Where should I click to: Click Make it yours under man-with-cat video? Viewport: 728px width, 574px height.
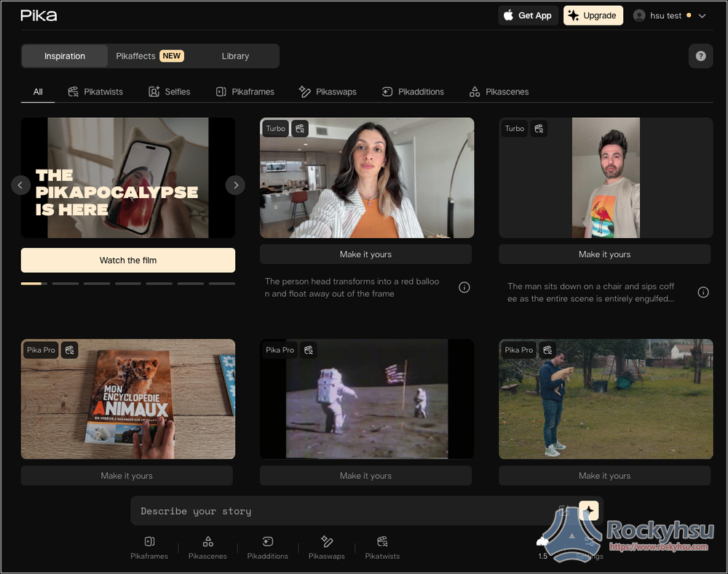click(604, 476)
